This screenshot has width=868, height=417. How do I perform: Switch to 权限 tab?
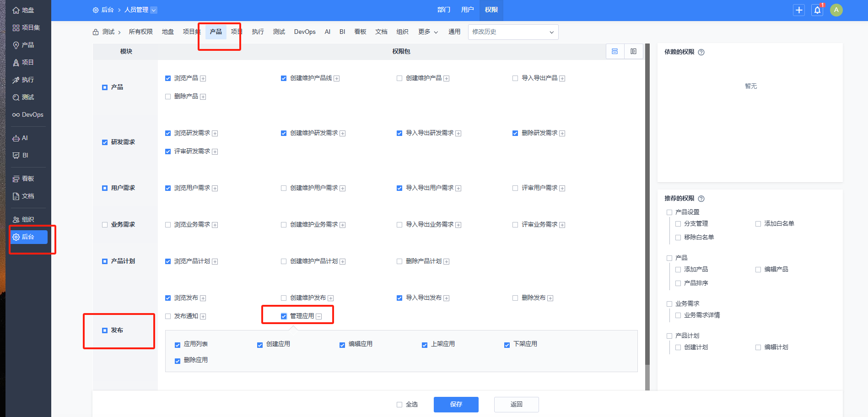[x=491, y=10]
